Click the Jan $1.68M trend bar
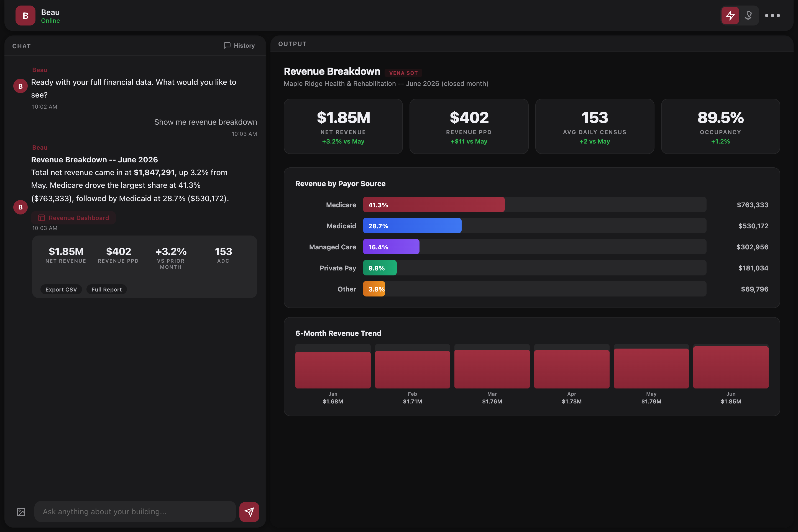Image resolution: width=798 pixels, height=532 pixels. (x=333, y=370)
